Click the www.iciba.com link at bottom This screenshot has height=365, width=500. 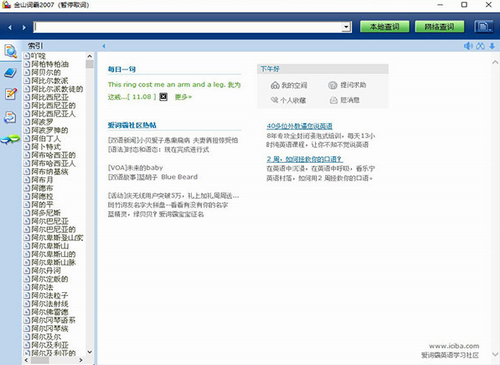point(454,346)
